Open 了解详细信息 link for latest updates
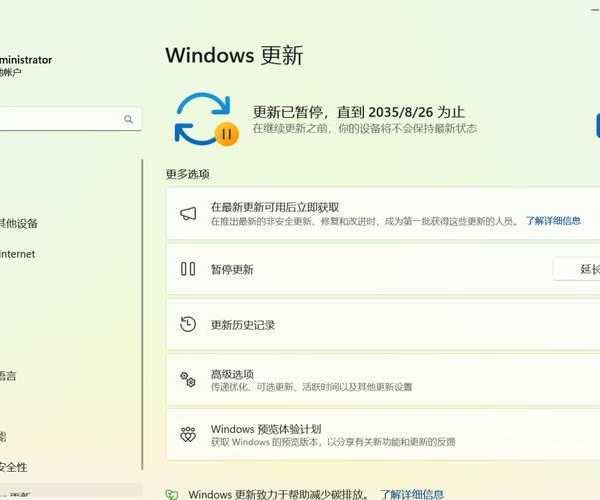This screenshot has width=600, height=500. [x=553, y=221]
